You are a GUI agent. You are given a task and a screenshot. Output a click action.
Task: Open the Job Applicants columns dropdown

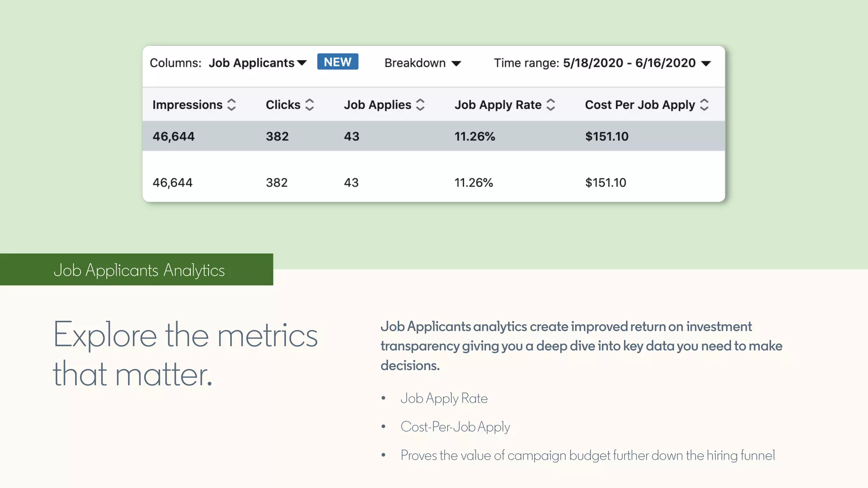[257, 63]
